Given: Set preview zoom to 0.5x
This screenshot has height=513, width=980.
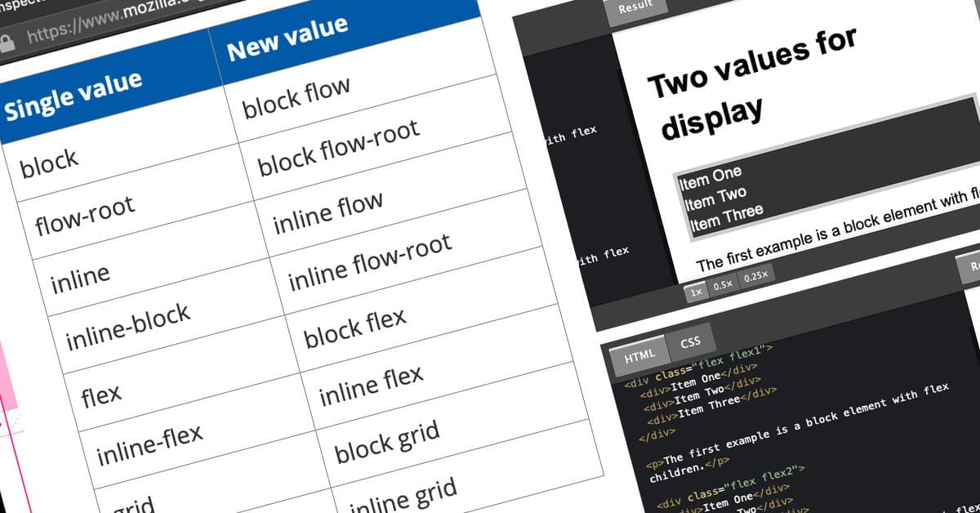Looking at the screenshot, I should tap(723, 284).
